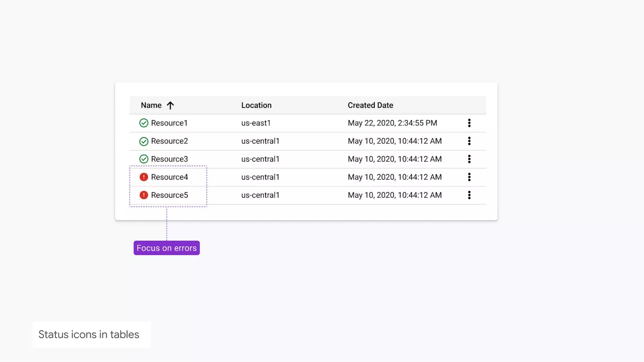Screen dimensions: 644x362
Task: Select the Resource1 name text
Action: pos(169,123)
